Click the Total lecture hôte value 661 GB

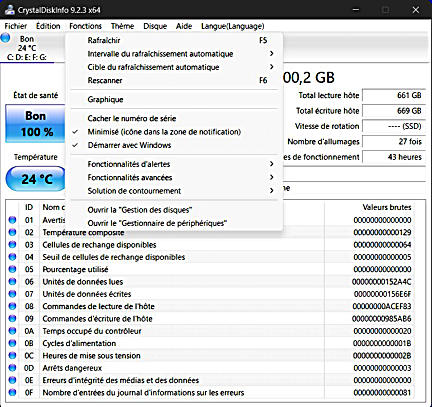point(394,95)
